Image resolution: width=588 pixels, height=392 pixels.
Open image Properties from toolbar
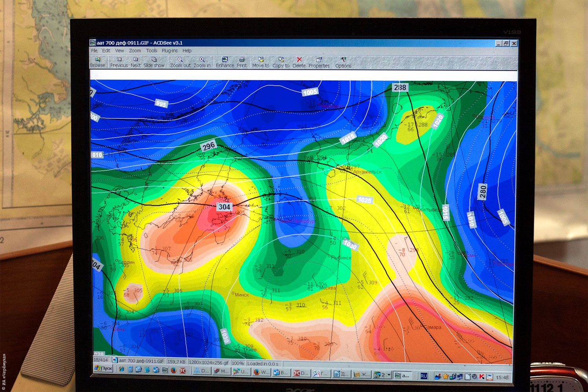point(319,62)
